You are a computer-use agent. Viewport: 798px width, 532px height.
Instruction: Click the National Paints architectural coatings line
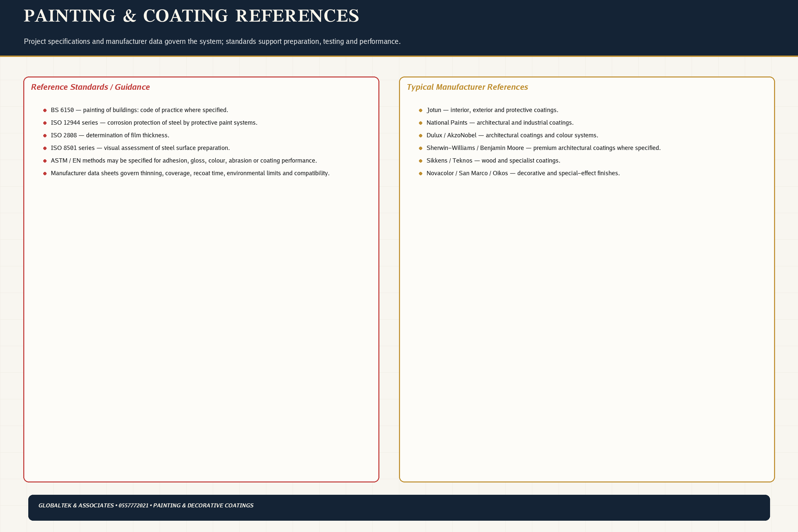pos(500,122)
